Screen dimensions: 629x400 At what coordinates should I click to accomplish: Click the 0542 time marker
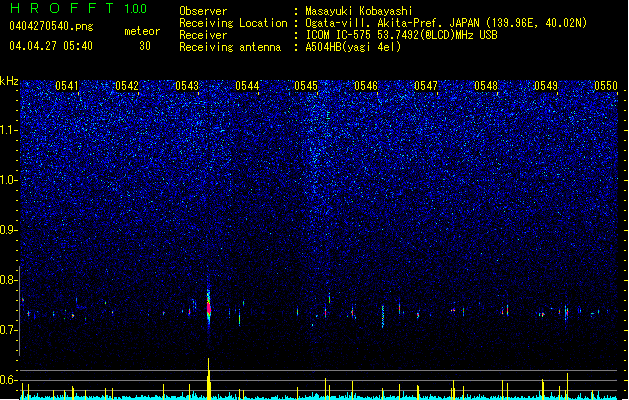point(127,86)
